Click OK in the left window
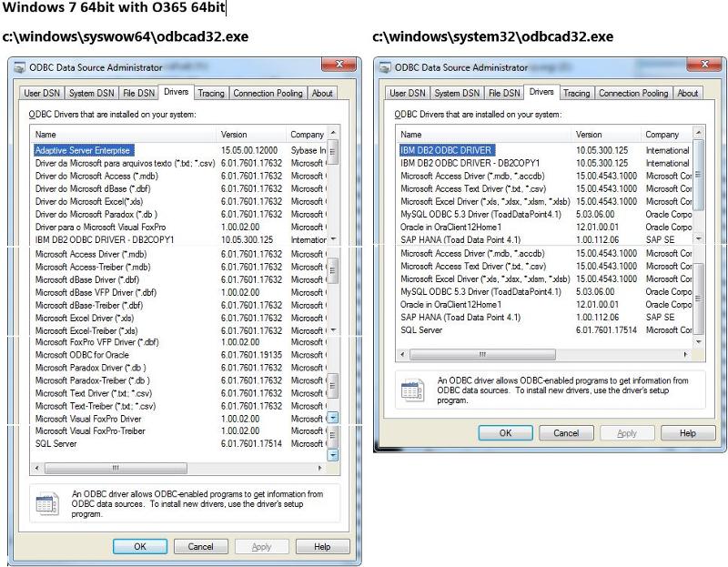 (139, 546)
